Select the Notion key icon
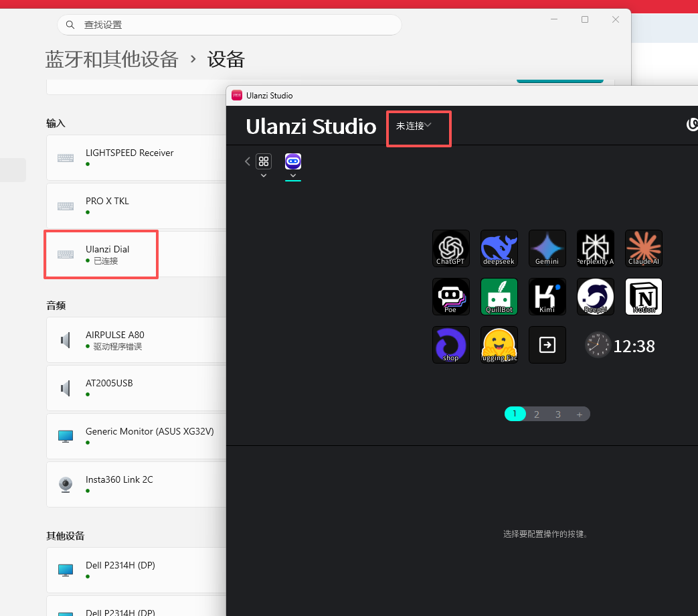The image size is (698, 616). [x=644, y=297]
